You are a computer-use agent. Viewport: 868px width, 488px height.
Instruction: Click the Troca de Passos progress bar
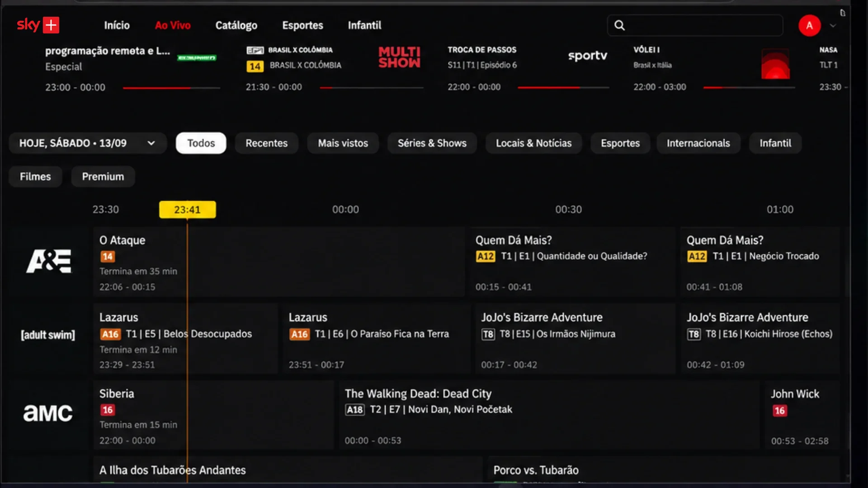tap(563, 88)
